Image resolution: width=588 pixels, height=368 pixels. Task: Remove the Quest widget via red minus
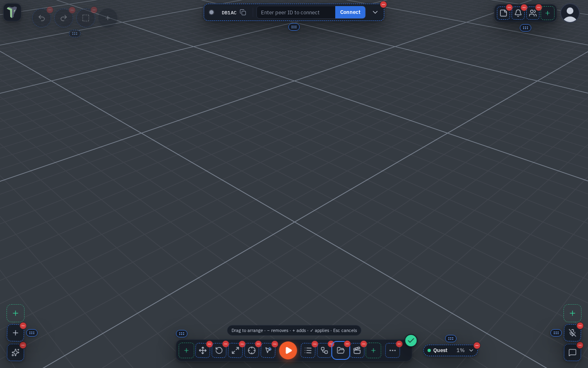point(477,346)
